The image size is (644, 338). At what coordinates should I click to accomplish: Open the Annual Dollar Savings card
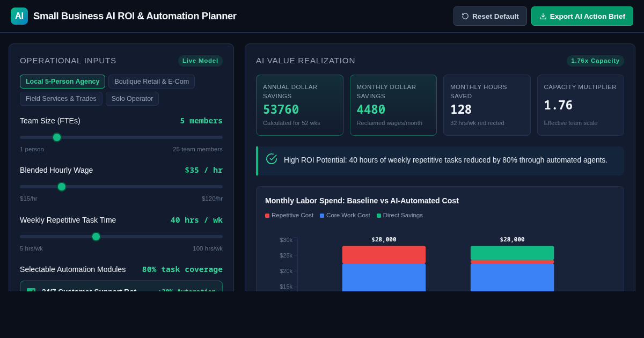299,105
